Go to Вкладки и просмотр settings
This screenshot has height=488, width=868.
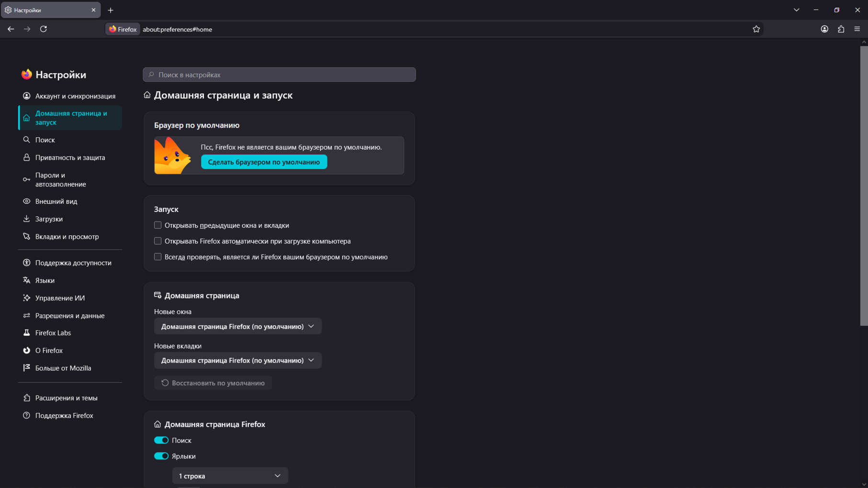70,236
